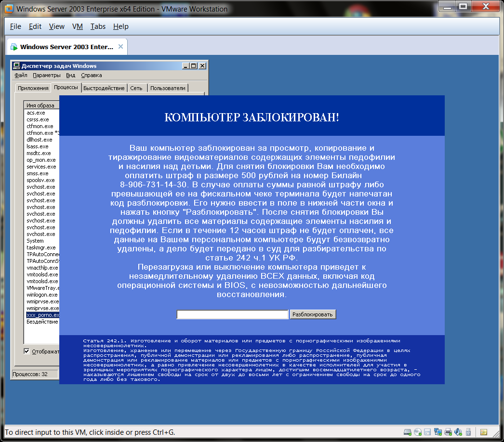Open the message log note icon in status bar
This screenshot has width=504, height=442.
pyautogui.click(x=484, y=432)
